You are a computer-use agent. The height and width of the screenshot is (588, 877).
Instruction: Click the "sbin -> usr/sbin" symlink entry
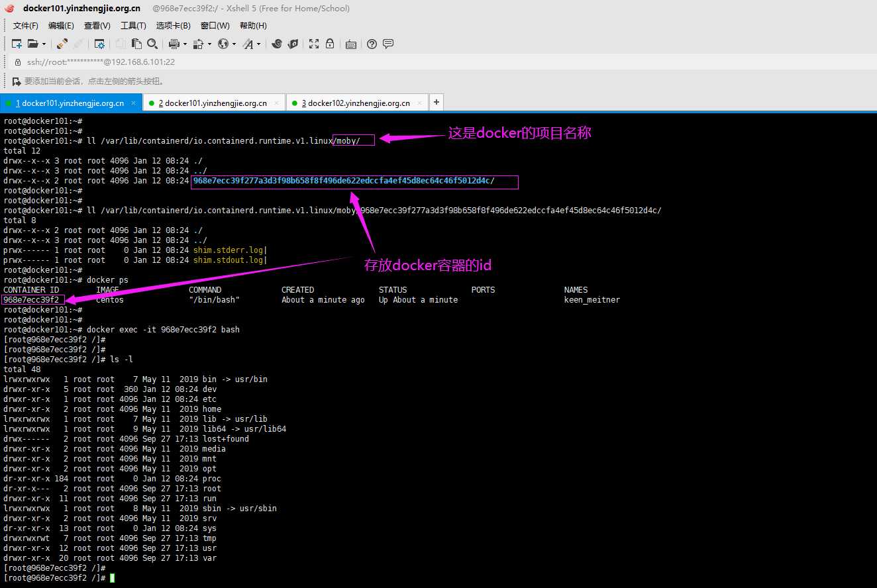pyautogui.click(x=240, y=509)
